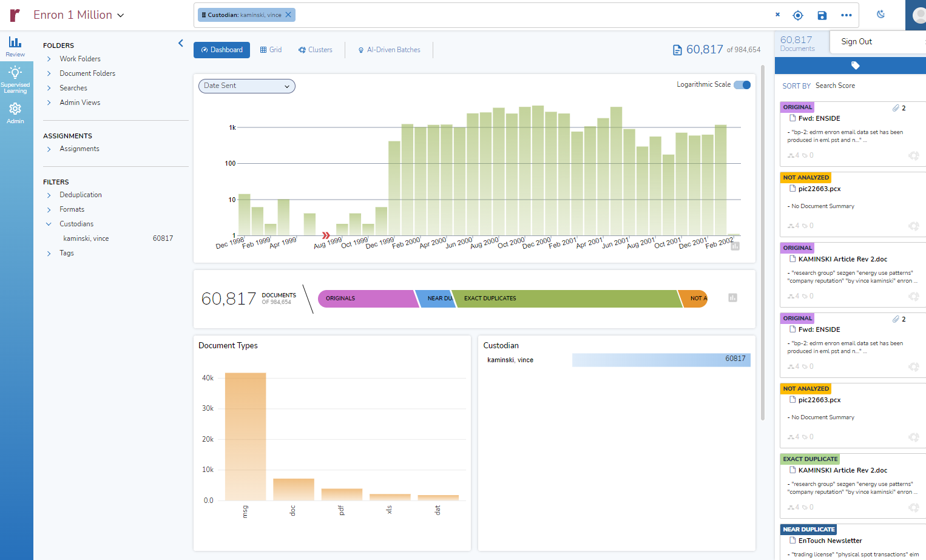Save the search with the floppy disk icon
The image size is (926, 560).
click(x=822, y=15)
